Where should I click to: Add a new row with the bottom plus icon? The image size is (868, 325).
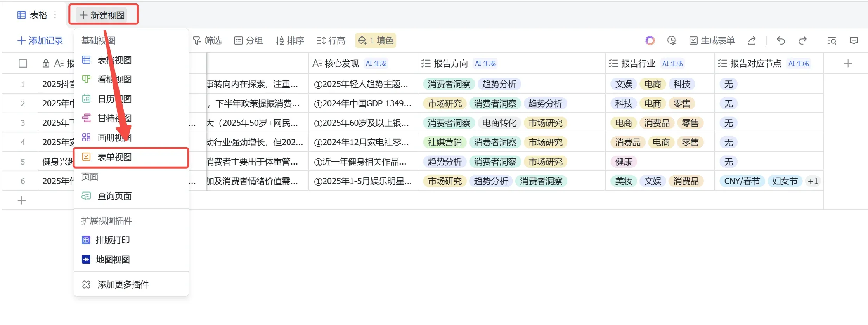22,200
